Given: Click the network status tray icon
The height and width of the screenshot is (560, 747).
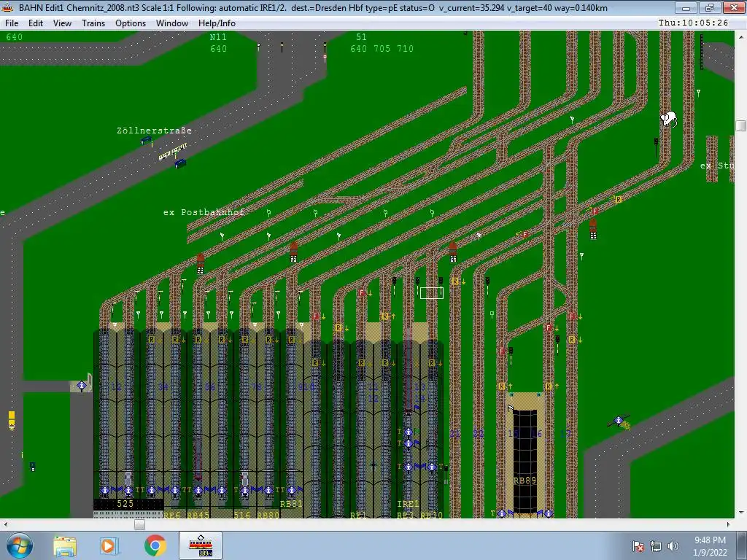Looking at the screenshot, I should [x=656, y=546].
